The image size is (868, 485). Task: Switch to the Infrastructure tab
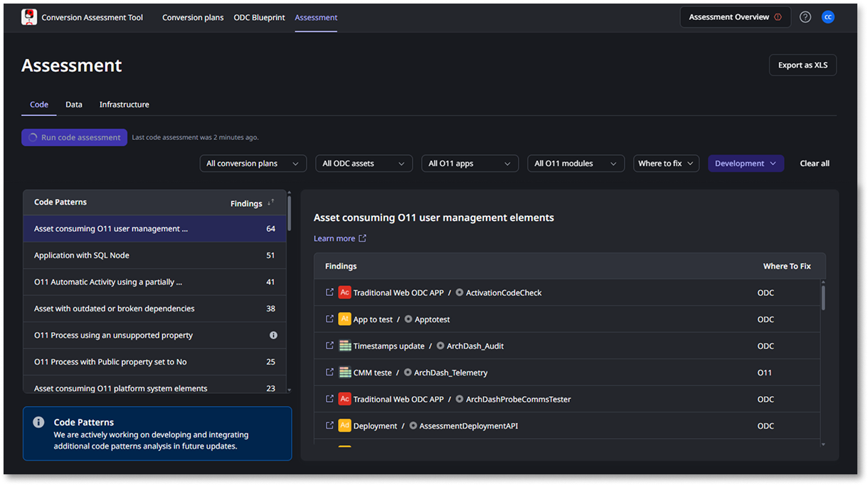(x=125, y=105)
